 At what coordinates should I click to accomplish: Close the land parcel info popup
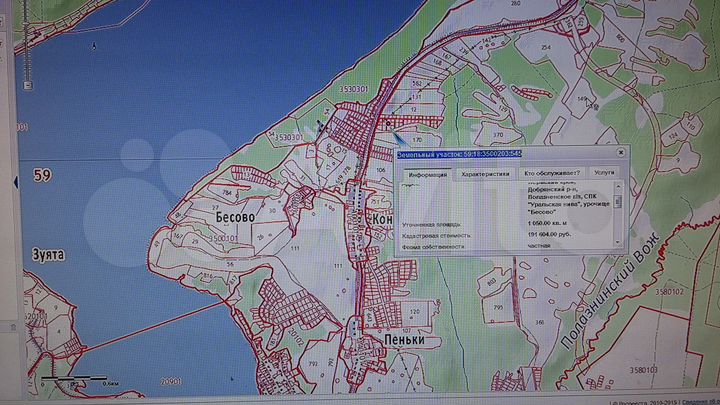point(619,154)
